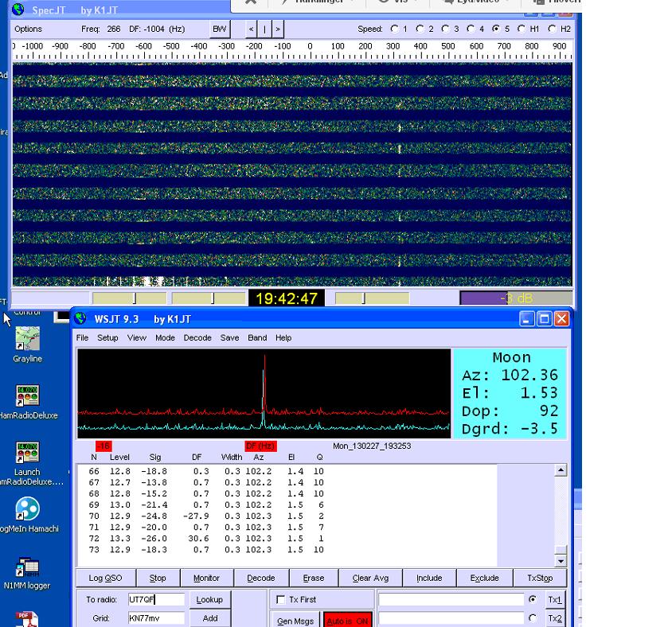Click the Tx1 send button
672x627 pixels.
555,600
